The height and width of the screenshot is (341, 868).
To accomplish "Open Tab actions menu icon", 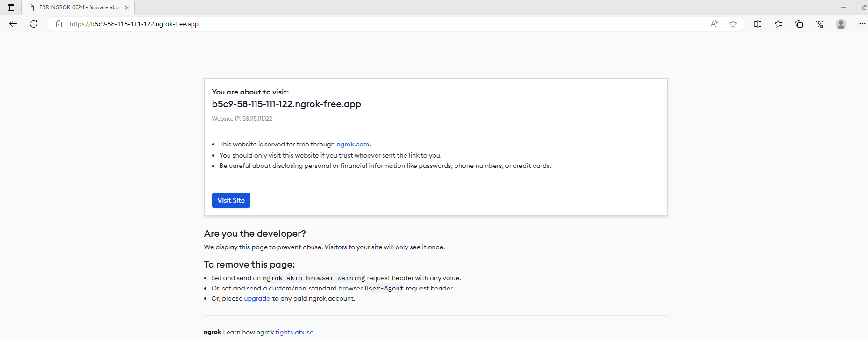I will [x=11, y=7].
